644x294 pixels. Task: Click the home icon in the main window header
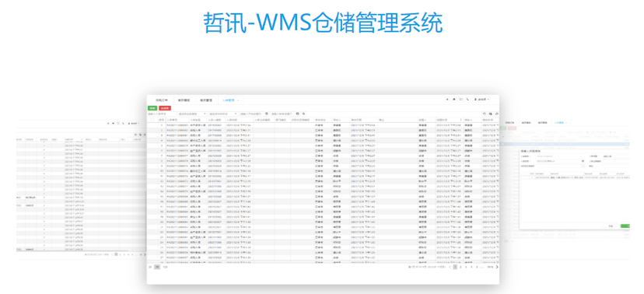pos(454,99)
